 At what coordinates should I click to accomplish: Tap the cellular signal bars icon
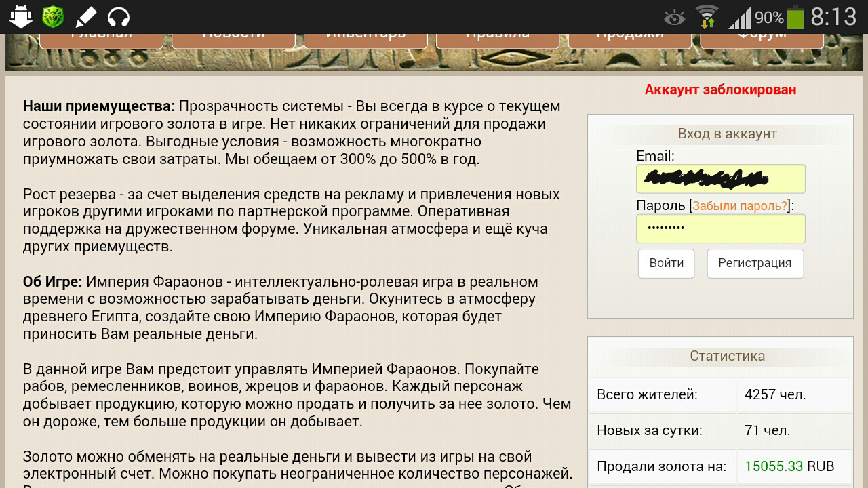coord(740,18)
